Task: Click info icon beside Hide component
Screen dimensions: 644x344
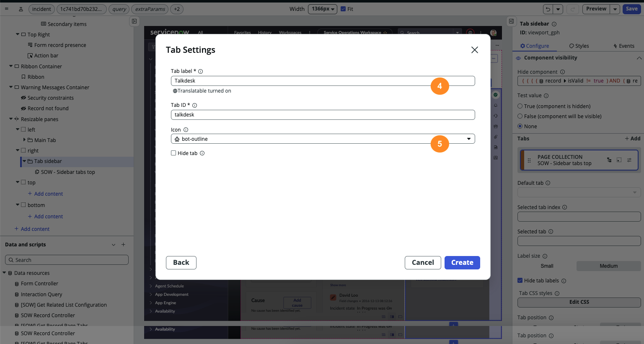Action: 562,72
